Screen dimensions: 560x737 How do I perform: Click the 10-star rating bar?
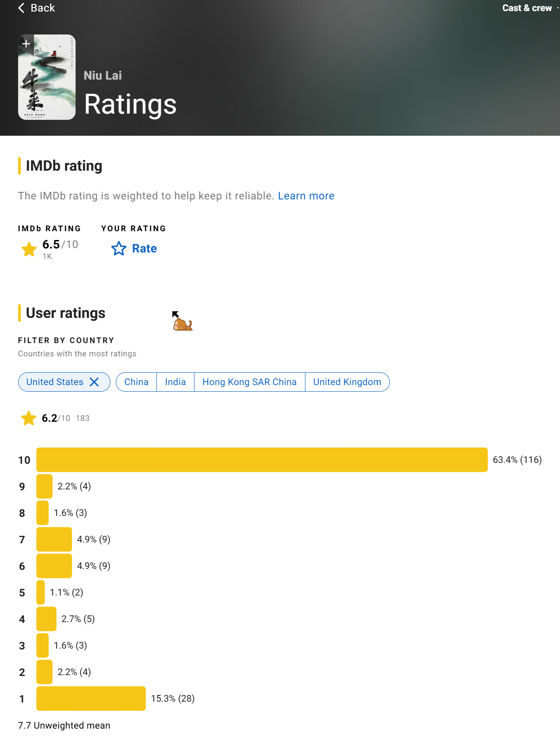pyautogui.click(x=262, y=460)
